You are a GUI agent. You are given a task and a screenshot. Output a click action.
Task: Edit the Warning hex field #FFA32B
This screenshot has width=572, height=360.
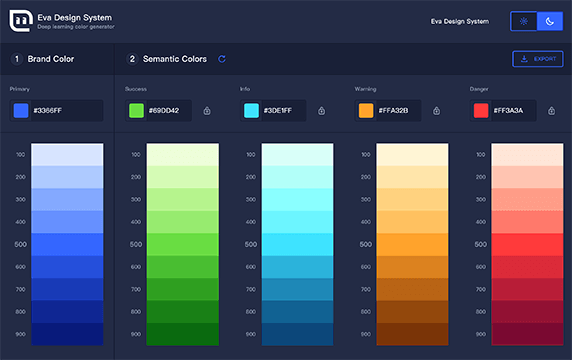pyautogui.click(x=399, y=111)
